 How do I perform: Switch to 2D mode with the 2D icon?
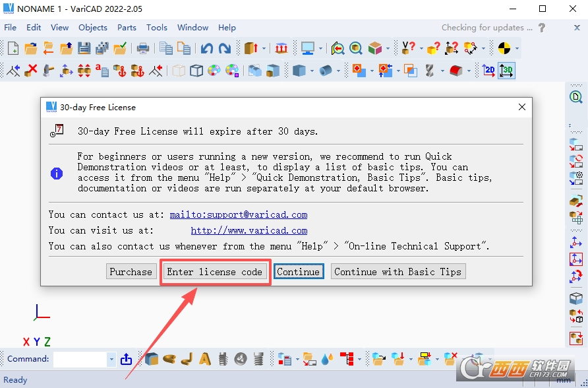[488, 70]
